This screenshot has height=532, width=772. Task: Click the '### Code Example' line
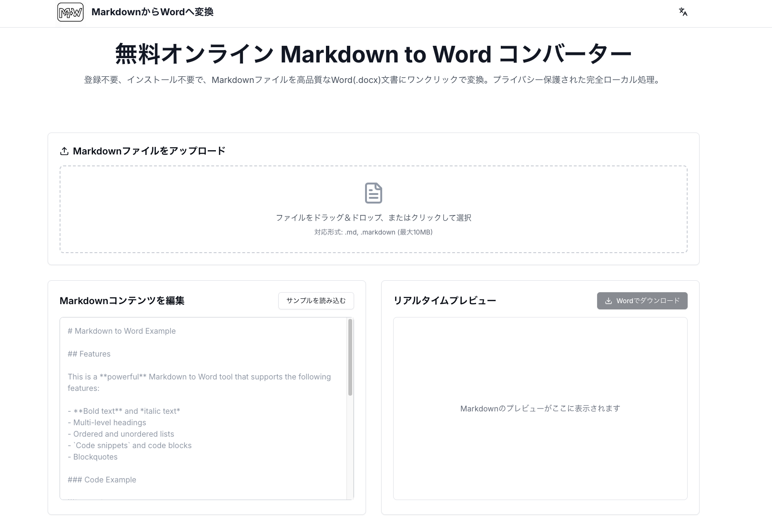pyautogui.click(x=102, y=480)
